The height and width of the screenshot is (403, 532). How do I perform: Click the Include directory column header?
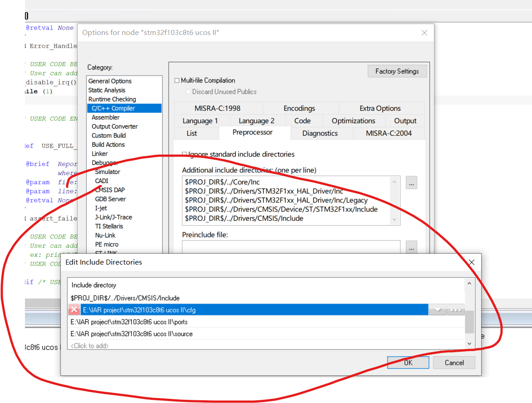266,285
